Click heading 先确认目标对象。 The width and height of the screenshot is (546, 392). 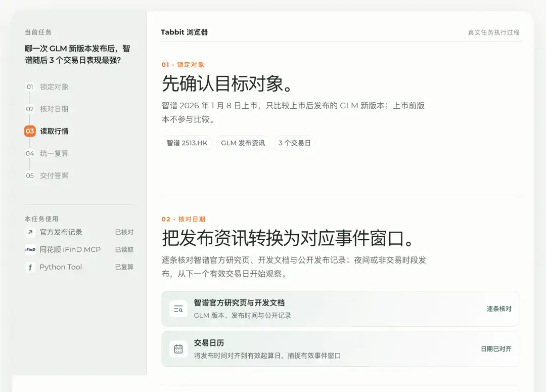click(227, 83)
